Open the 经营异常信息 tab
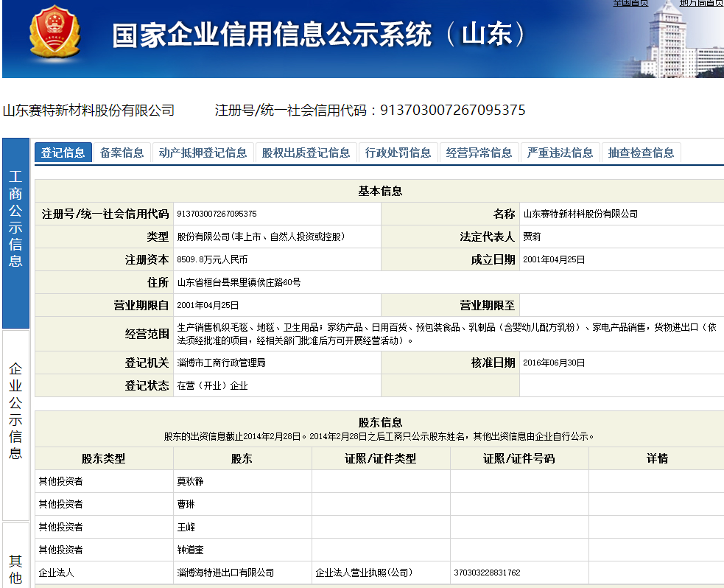Screen dimensions: 724x588 [x=479, y=153]
